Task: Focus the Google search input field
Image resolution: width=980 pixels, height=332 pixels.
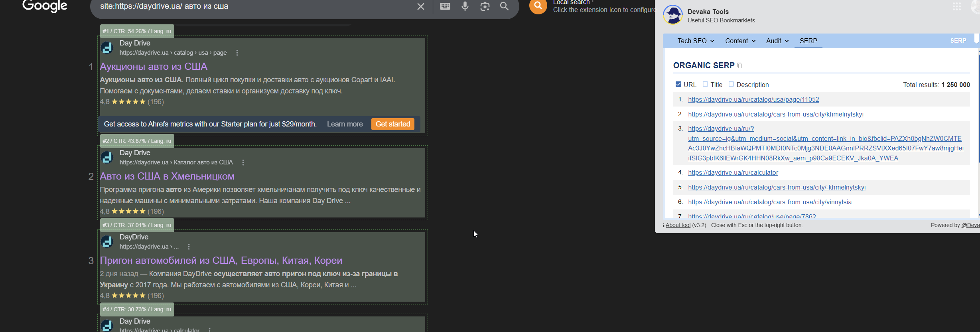Action: [x=255, y=6]
